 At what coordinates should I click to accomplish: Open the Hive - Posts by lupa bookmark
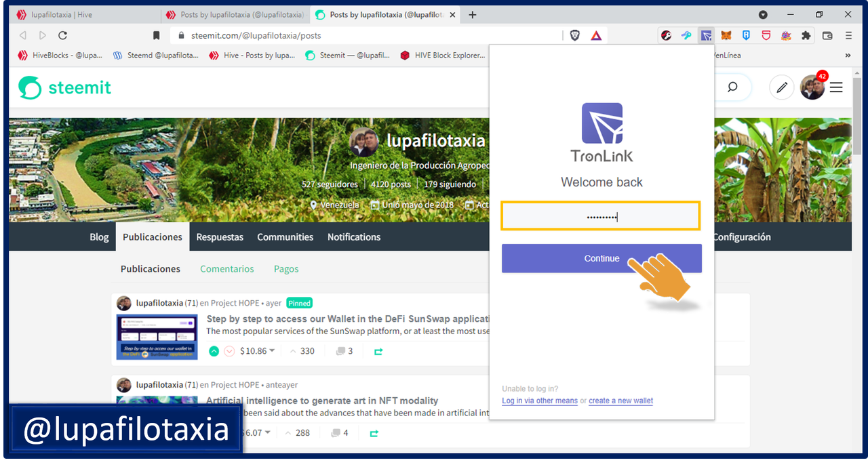tap(252, 56)
